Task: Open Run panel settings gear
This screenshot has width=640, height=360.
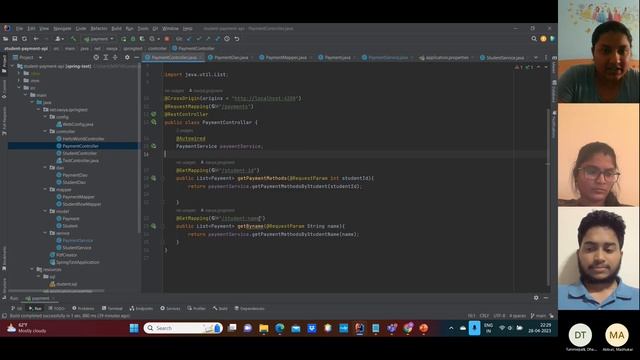Action: [536, 298]
